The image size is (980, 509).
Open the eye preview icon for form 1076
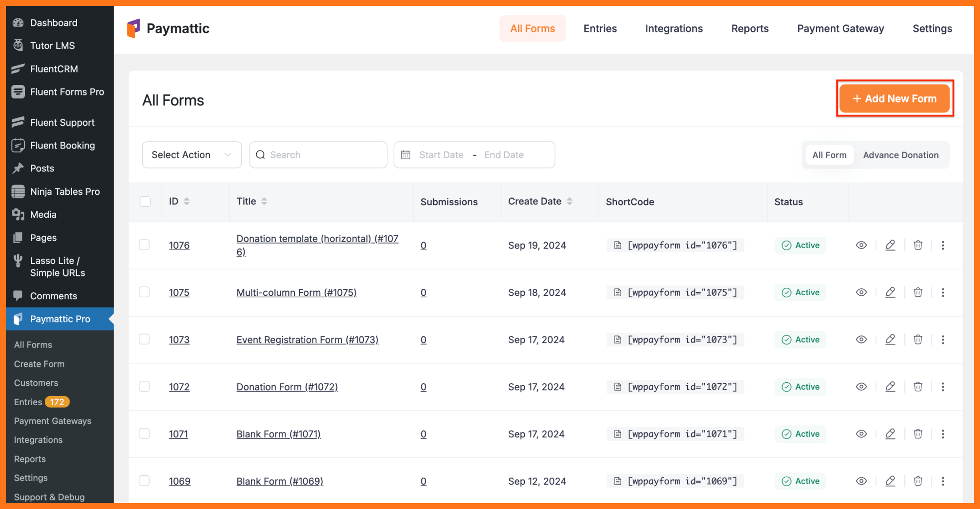(862, 245)
